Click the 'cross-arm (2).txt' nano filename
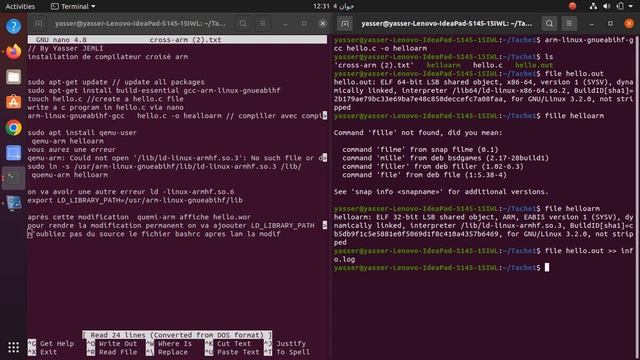The image size is (640, 360). coord(186,40)
